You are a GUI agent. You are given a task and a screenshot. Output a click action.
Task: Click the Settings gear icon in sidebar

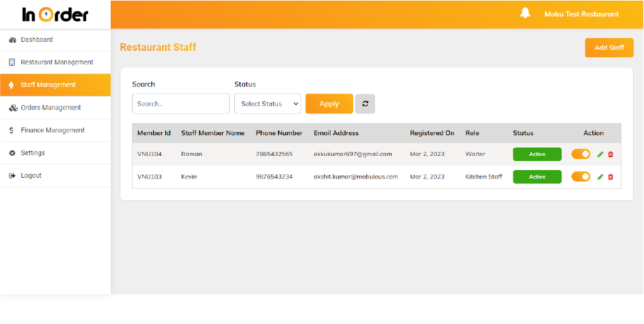coord(12,153)
